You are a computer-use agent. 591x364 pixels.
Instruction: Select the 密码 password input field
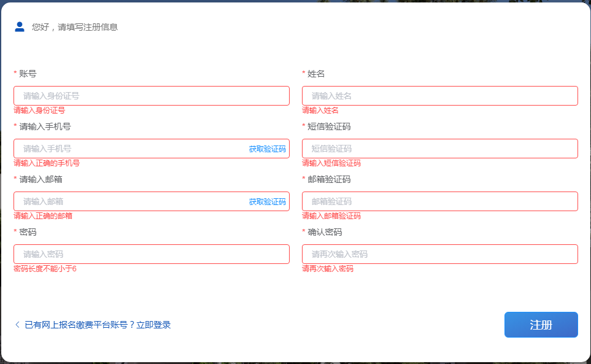pos(151,254)
